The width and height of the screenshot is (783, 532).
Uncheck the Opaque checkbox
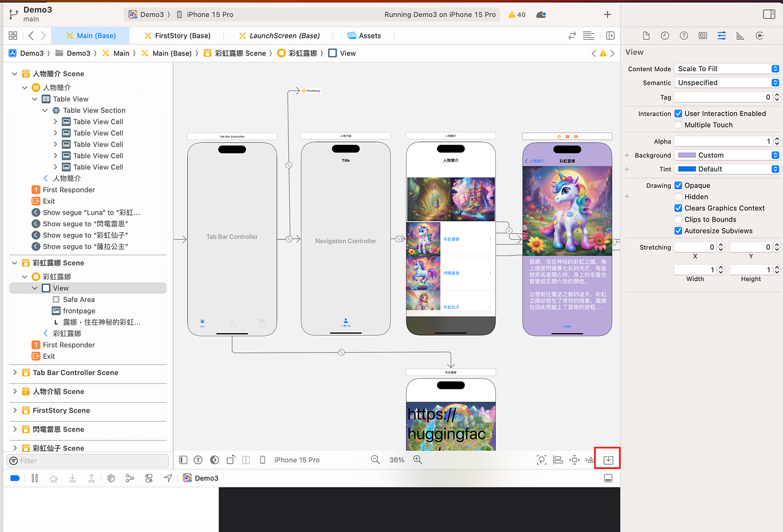[x=679, y=185]
